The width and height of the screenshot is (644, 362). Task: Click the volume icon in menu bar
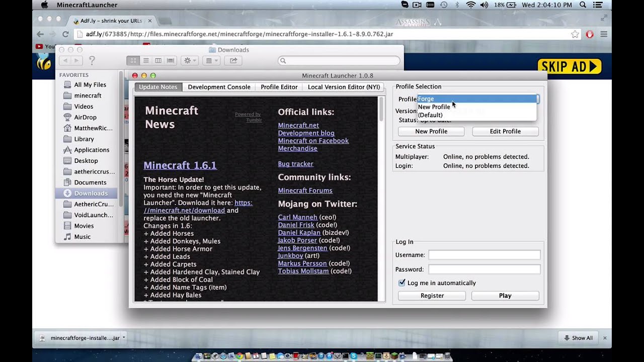(484, 5)
